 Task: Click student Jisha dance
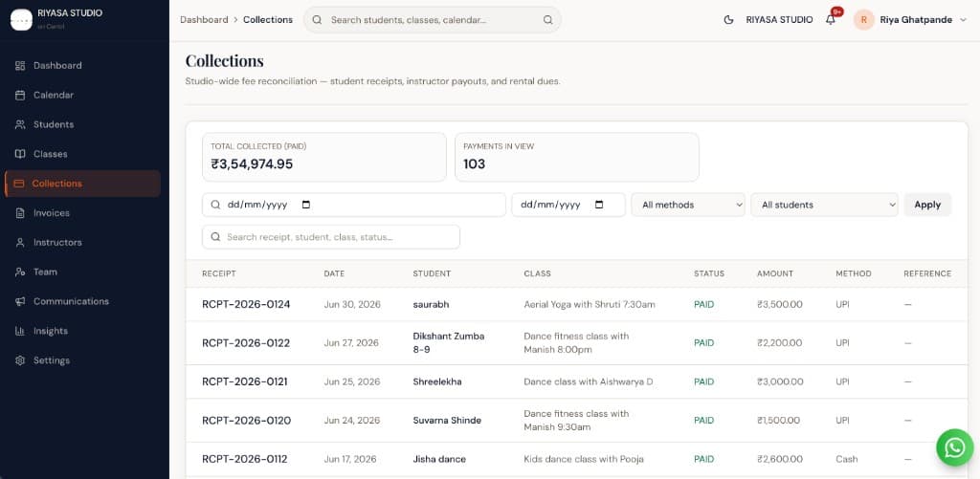440,459
